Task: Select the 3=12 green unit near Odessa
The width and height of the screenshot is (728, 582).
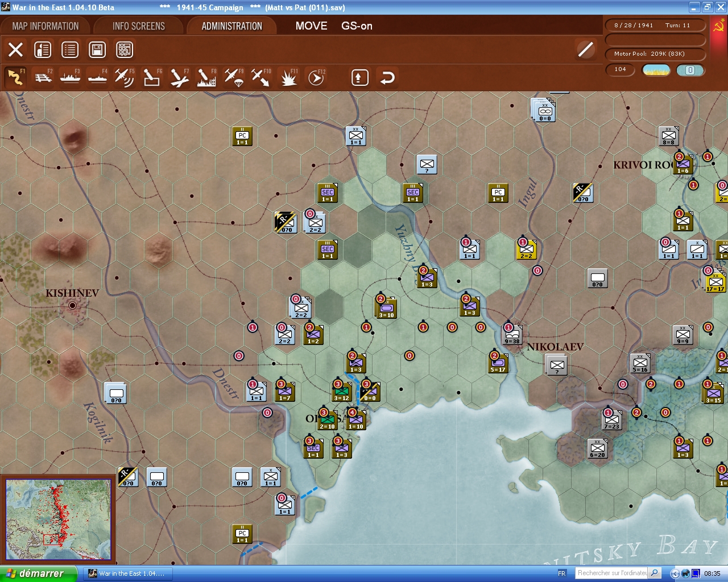Action: click(342, 391)
